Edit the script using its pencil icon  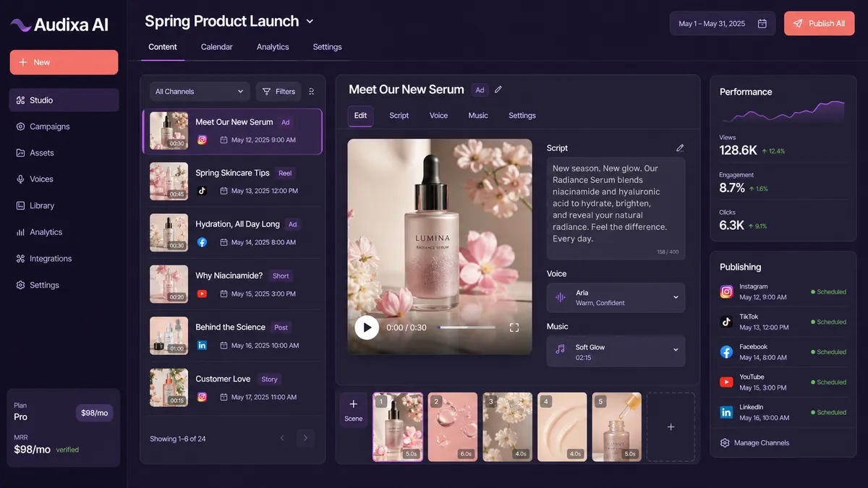[x=680, y=147]
